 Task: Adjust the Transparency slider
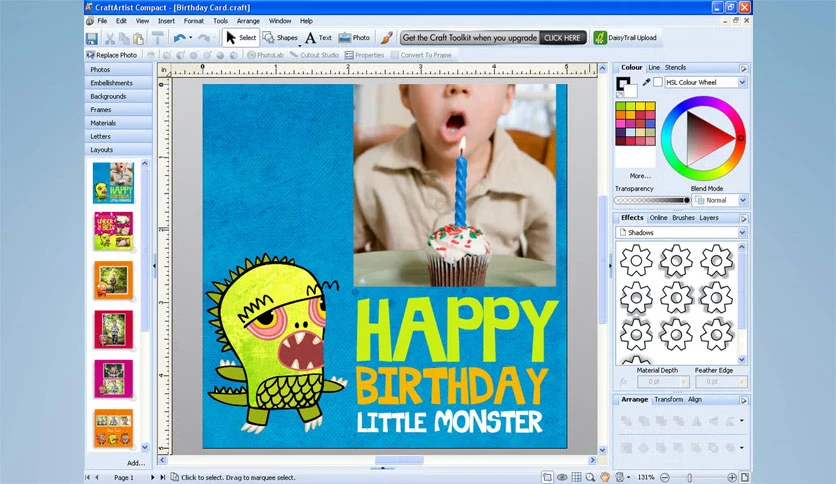(x=652, y=200)
